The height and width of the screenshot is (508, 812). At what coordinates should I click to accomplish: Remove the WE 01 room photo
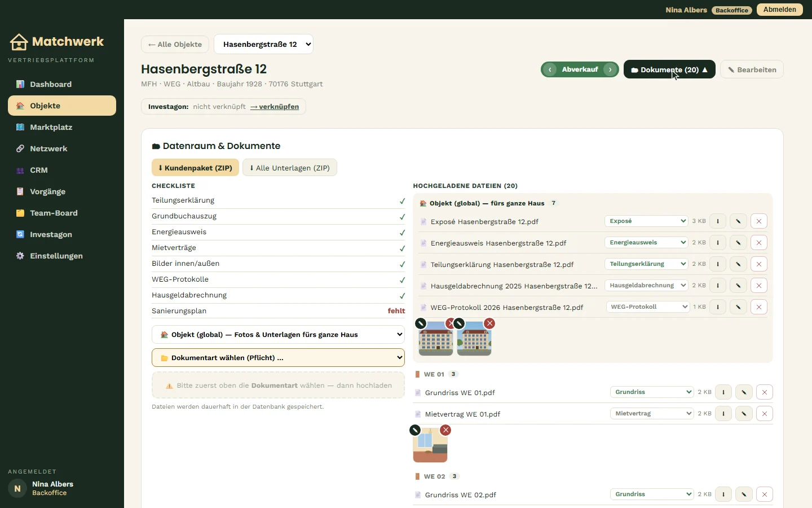(445, 430)
